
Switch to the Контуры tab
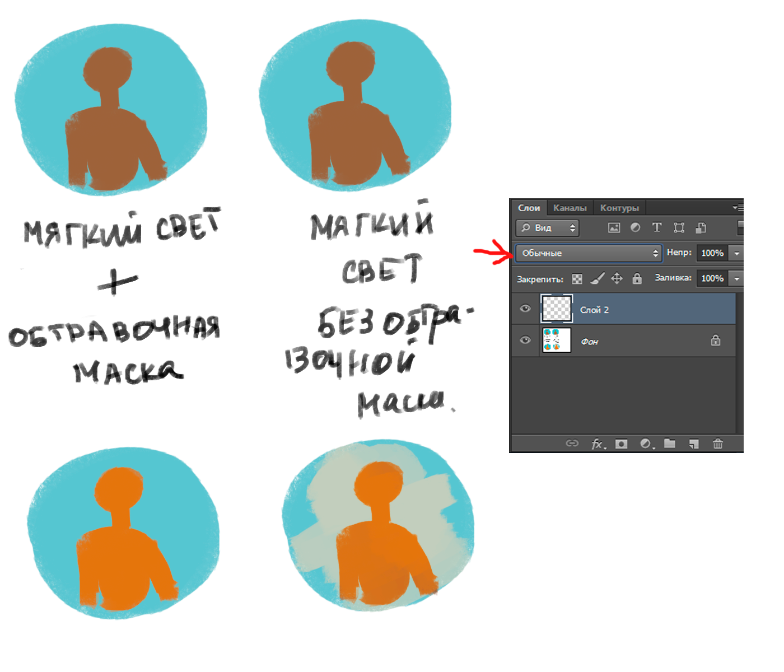[619, 208]
